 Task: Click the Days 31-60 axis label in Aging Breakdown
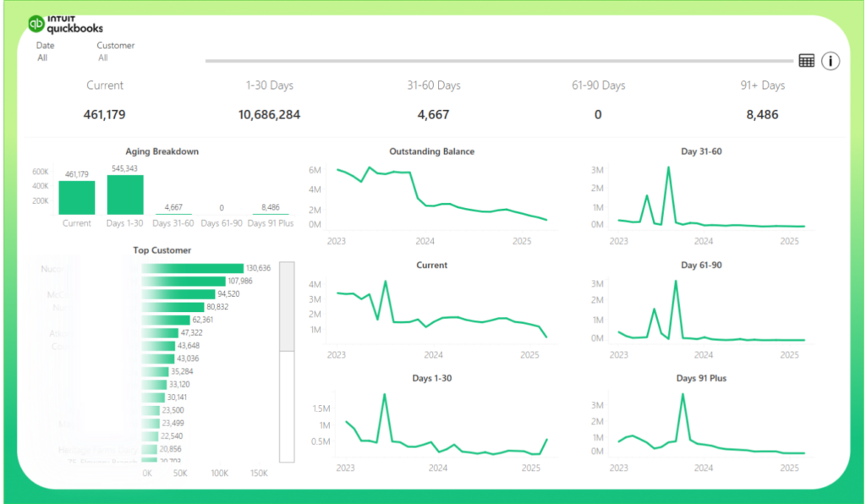(x=173, y=223)
